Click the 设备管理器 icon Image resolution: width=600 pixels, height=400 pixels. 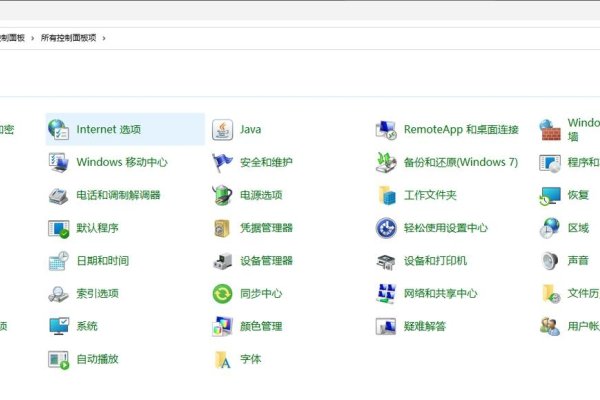tap(222, 261)
